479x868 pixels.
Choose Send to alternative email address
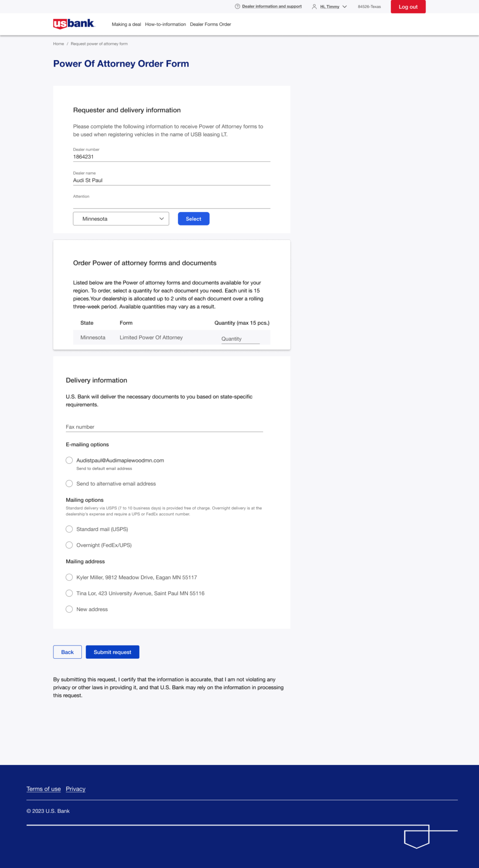point(69,484)
